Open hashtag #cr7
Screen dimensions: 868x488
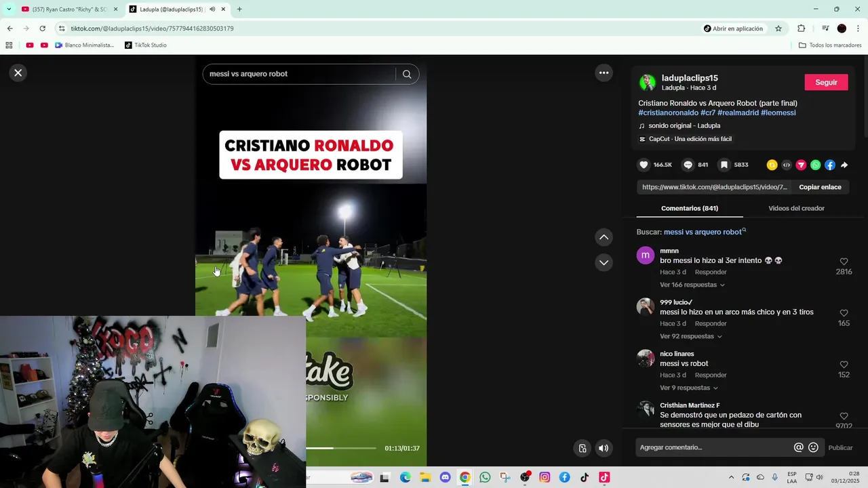tap(708, 113)
